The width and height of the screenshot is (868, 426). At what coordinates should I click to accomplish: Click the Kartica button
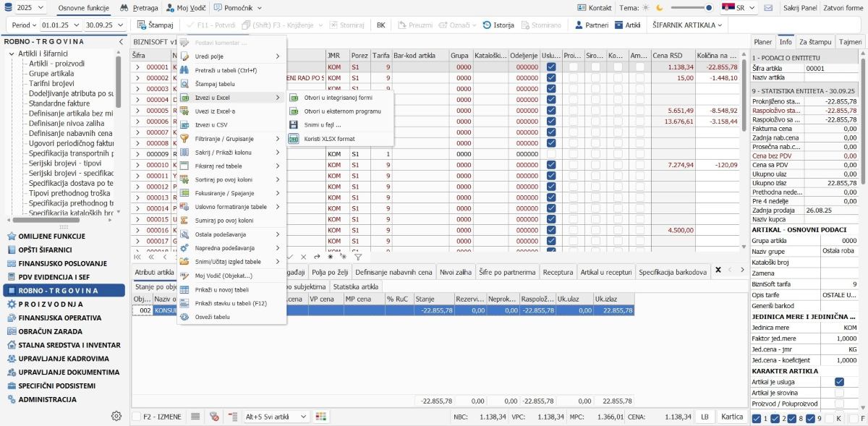point(732,417)
